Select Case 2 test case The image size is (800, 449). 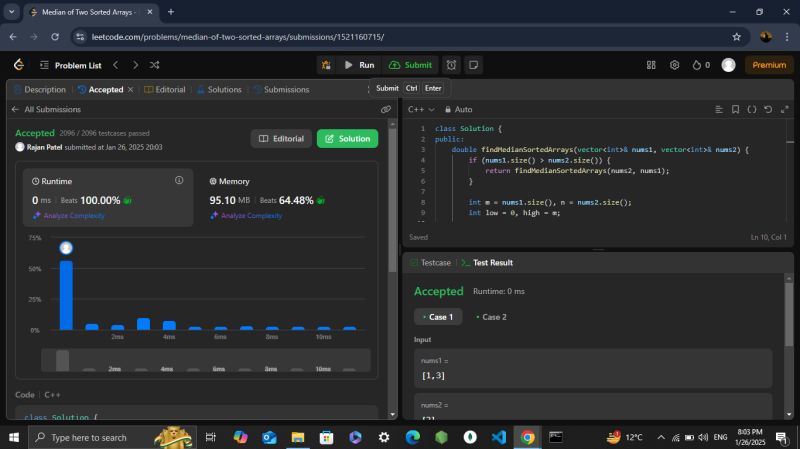coord(491,317)
